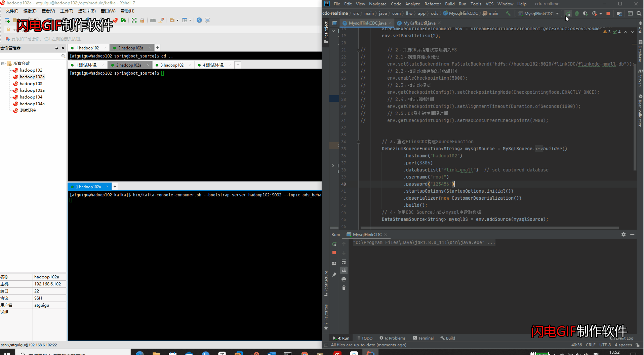644x355 pixels.
Task: Click Xshell chat bubble icon
Action: 207,20
